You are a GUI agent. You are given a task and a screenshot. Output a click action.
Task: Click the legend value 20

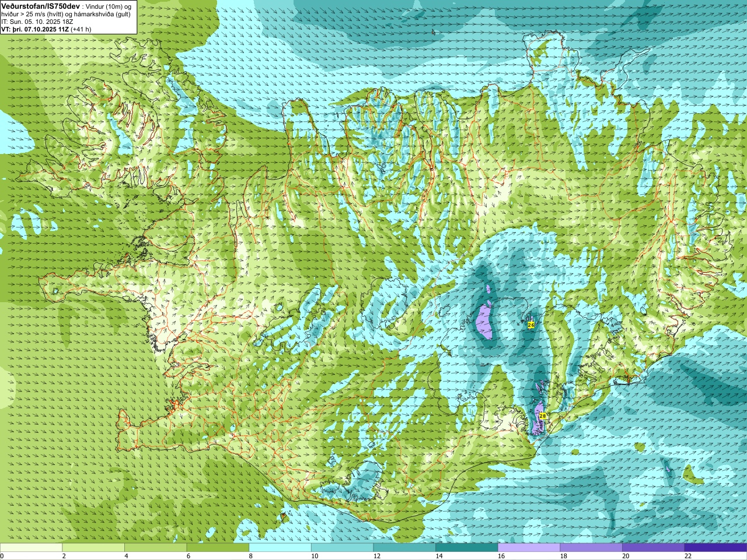(x=626, y=556)
